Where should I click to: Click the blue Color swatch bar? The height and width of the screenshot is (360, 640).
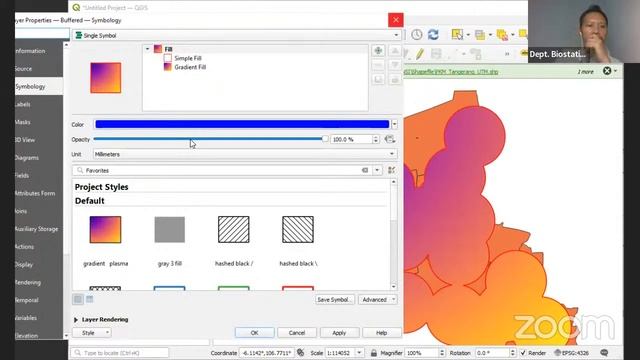[x=242, y=124]
